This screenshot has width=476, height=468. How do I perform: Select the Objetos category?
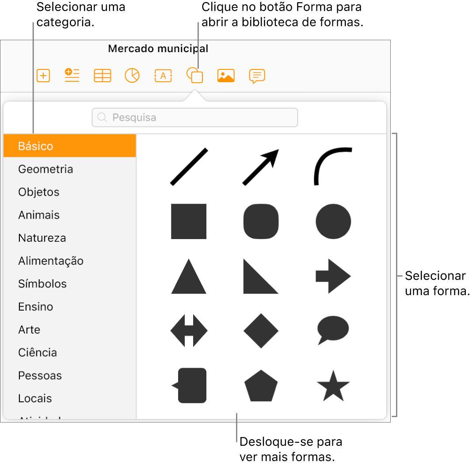point(69,192)
